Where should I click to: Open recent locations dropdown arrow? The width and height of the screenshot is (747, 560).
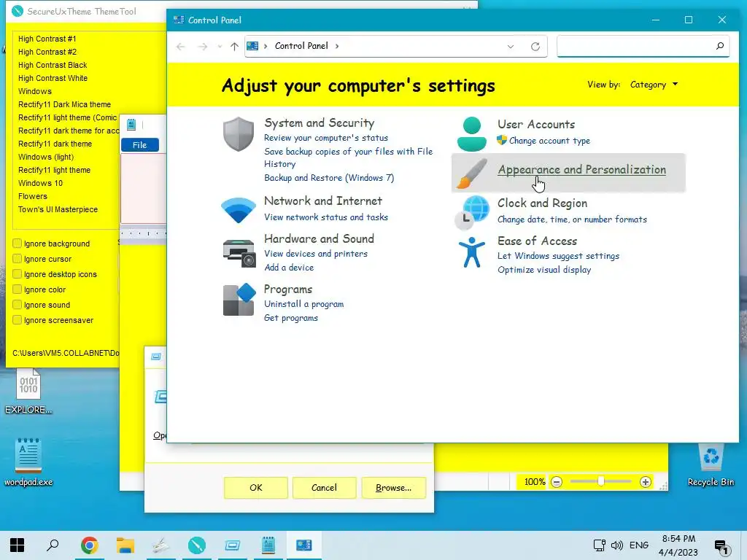(220, 46)
